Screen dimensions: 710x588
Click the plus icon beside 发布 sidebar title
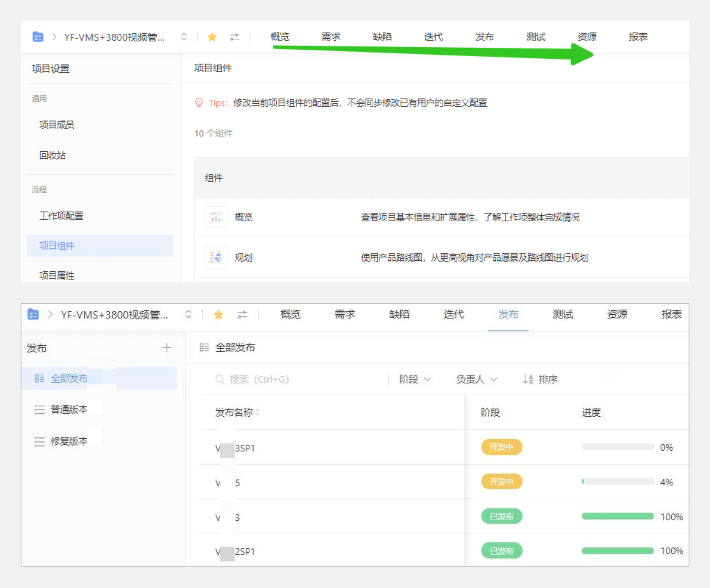click(167, 348)
